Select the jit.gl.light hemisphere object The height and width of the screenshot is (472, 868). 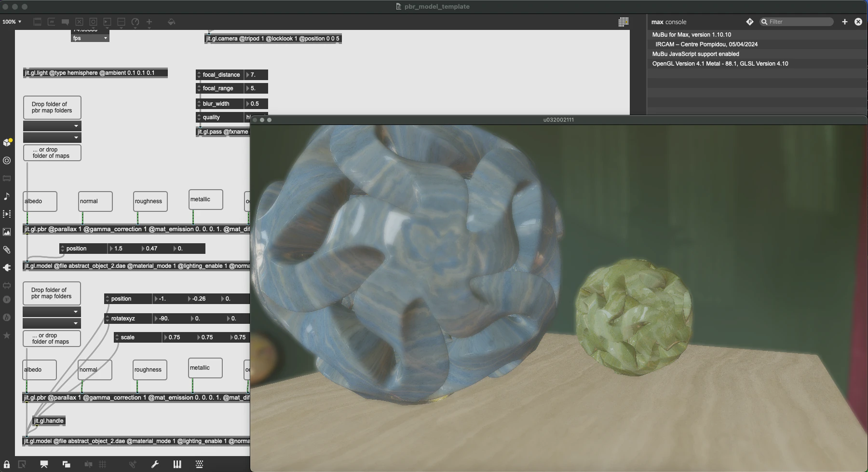coord(95,73)
